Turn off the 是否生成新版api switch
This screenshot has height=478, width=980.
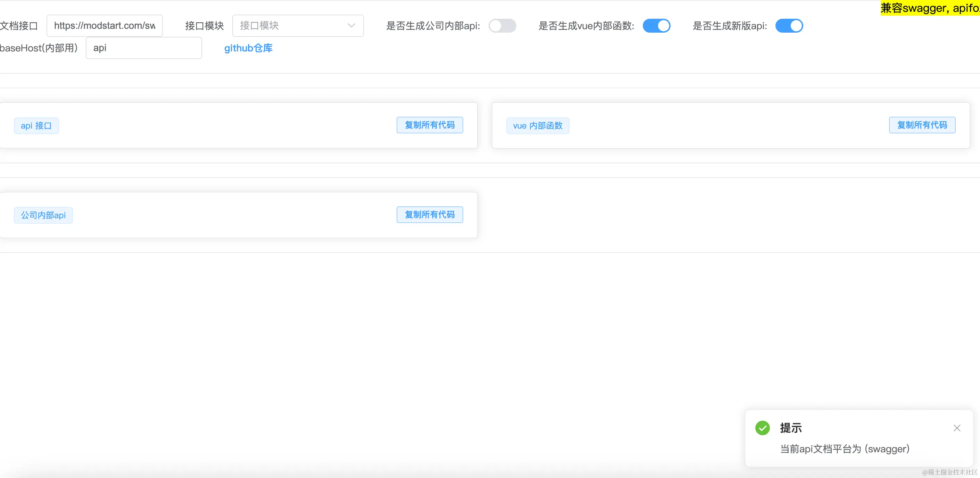coord(789,26)
